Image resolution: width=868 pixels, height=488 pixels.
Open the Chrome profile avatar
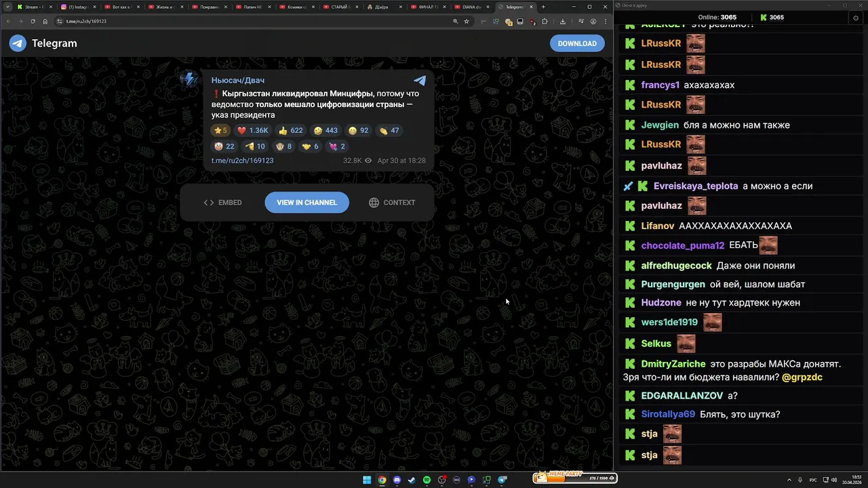[593, 21]
